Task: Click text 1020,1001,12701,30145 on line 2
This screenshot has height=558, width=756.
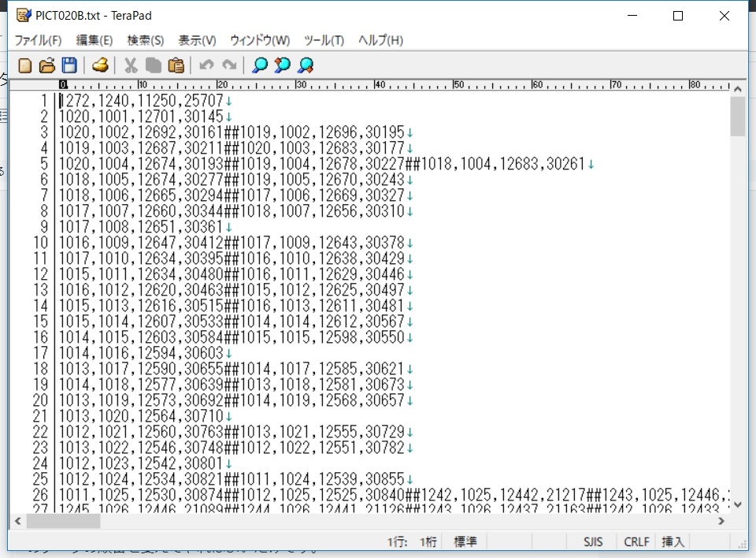Action: [141, 117]
